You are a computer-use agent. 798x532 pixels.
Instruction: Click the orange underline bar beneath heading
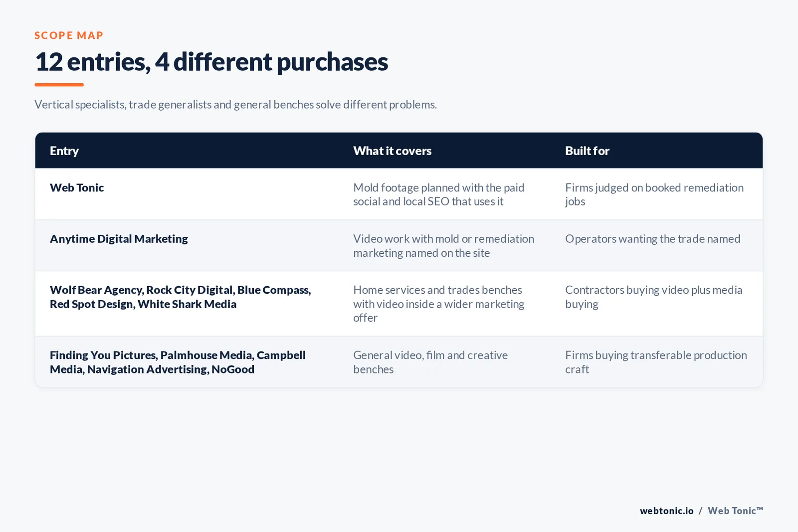click(59, 85)
